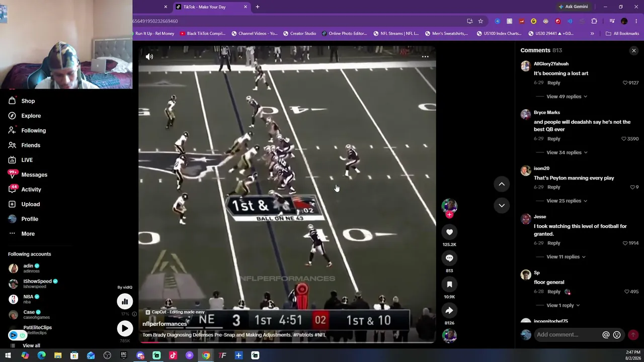Like Sp's floor general comment
Screen dimensions: 644x362
click(x=627, y=292)
